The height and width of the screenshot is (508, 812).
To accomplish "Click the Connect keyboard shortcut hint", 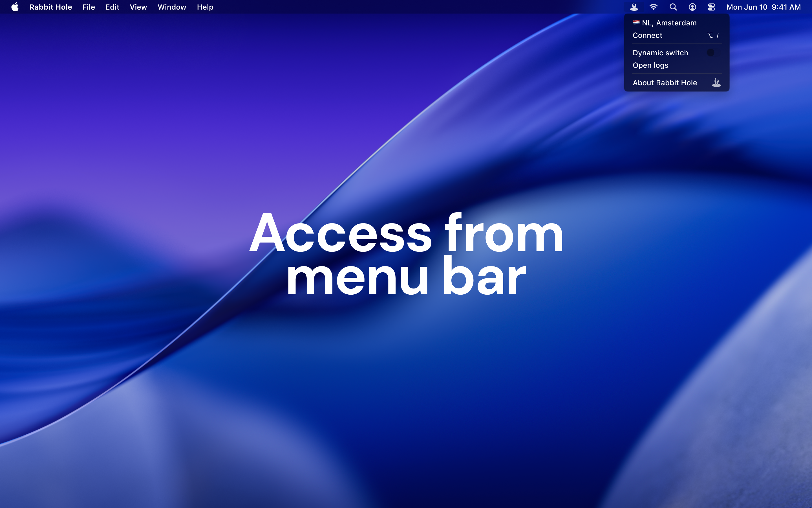I will tap(713, 35).
